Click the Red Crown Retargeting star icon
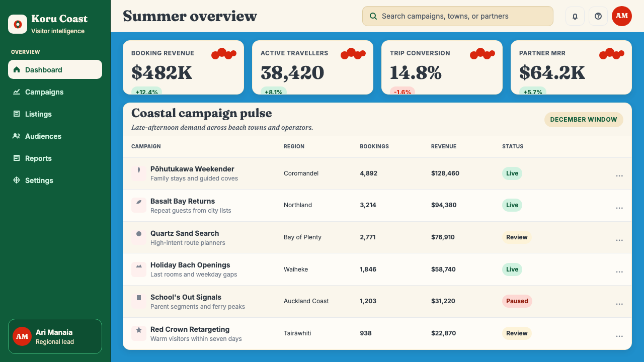The image size is (644, 362). tap(139, 333)
